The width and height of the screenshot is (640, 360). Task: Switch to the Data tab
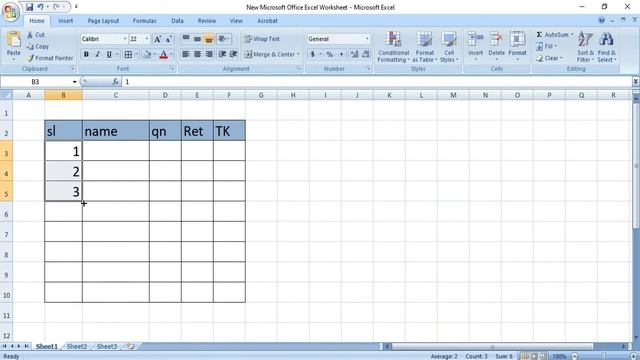177,20
